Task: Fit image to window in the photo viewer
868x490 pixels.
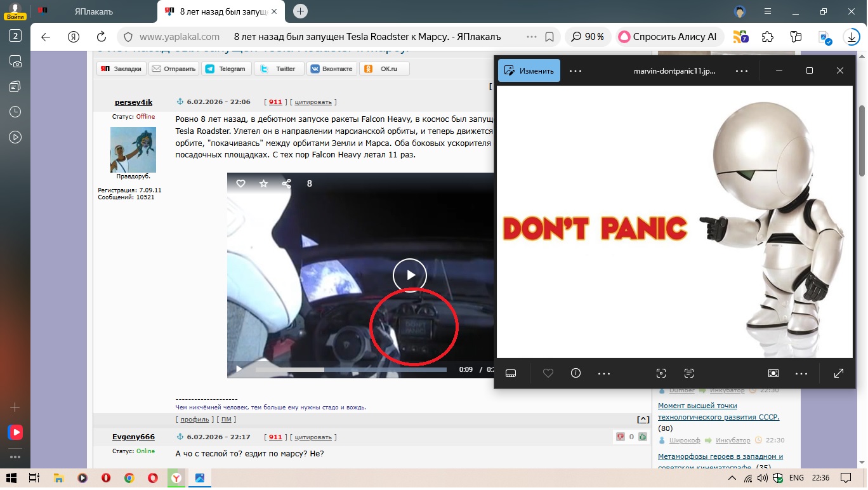Action: 773,373
